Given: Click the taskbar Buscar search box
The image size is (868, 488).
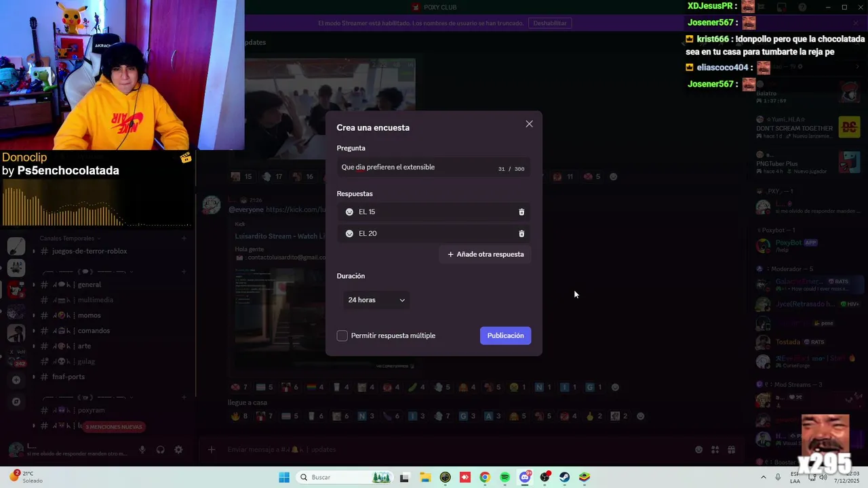Looking at the screenshot, I should click(344, 477).
